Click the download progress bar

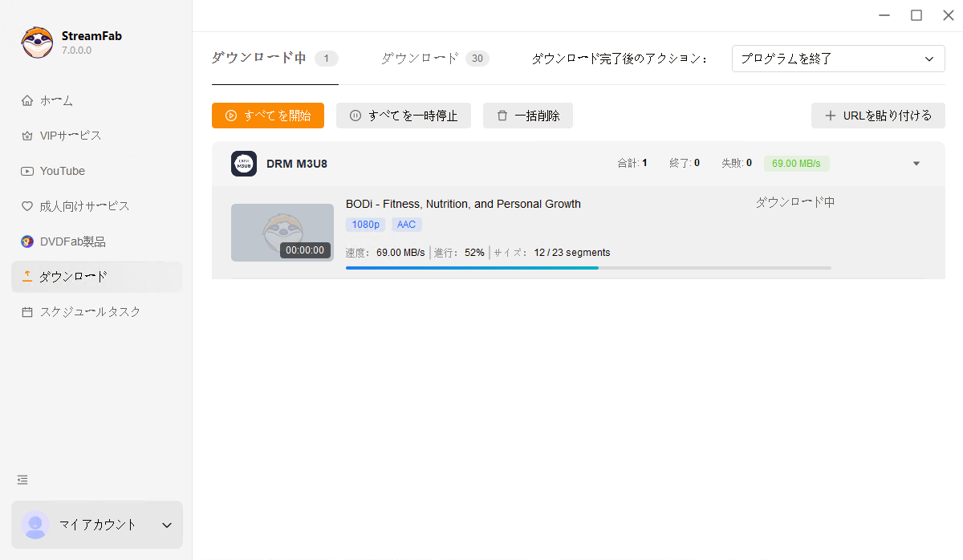point(588,267)
